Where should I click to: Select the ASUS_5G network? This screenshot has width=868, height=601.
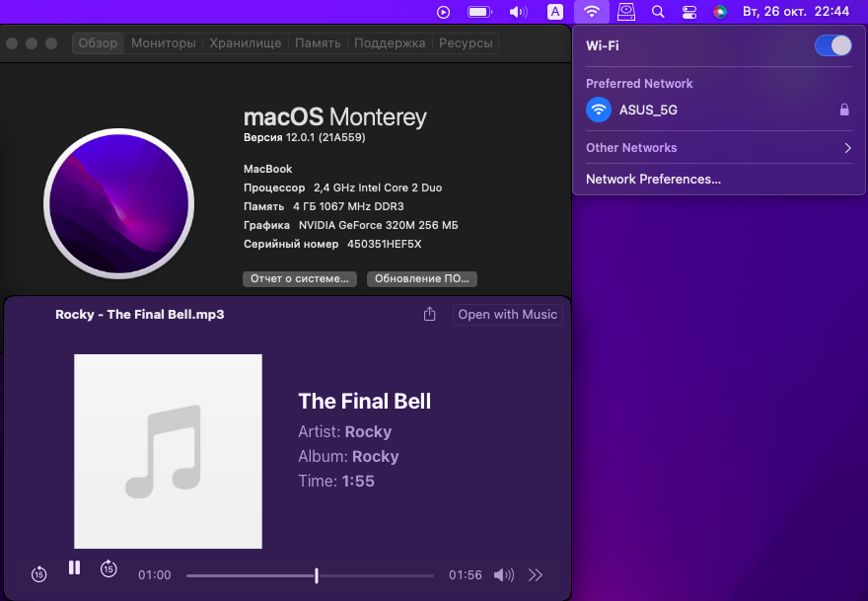tap(718, 110)
